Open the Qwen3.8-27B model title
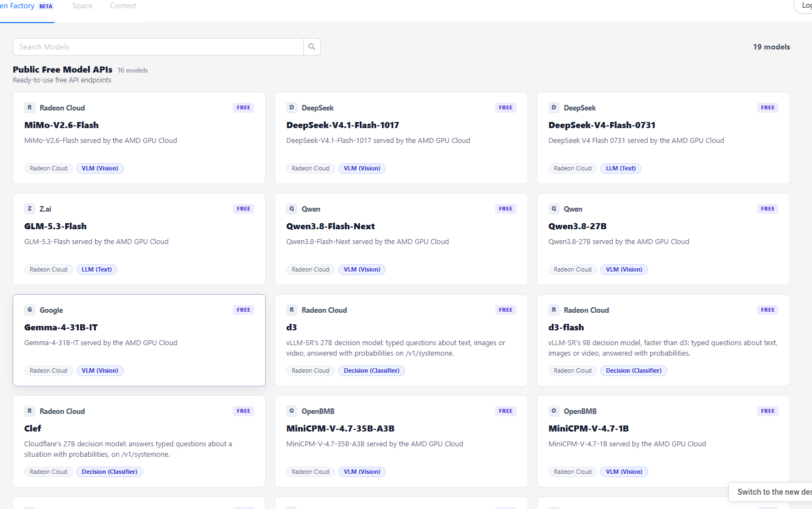812x509 pixels. [578, 226]
